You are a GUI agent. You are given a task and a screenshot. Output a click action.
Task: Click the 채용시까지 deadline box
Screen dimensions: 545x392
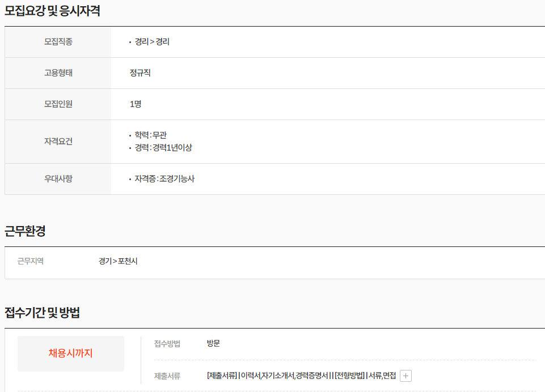click(x=71, y=353)
